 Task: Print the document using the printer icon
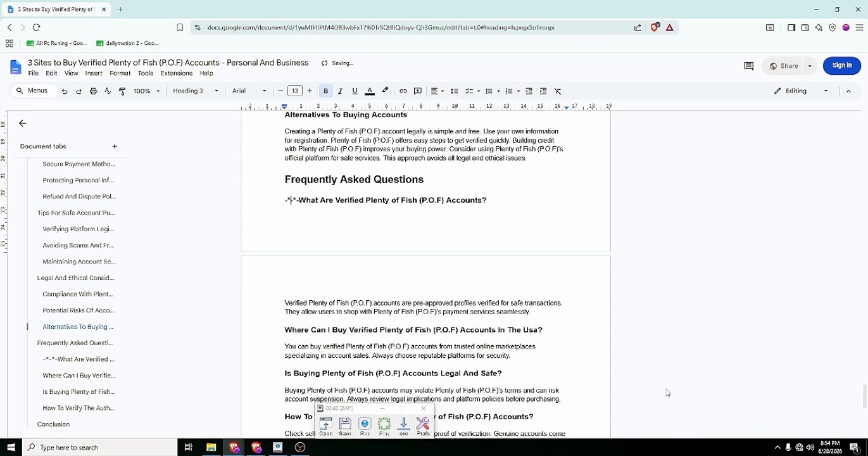[x=93, y=91]
